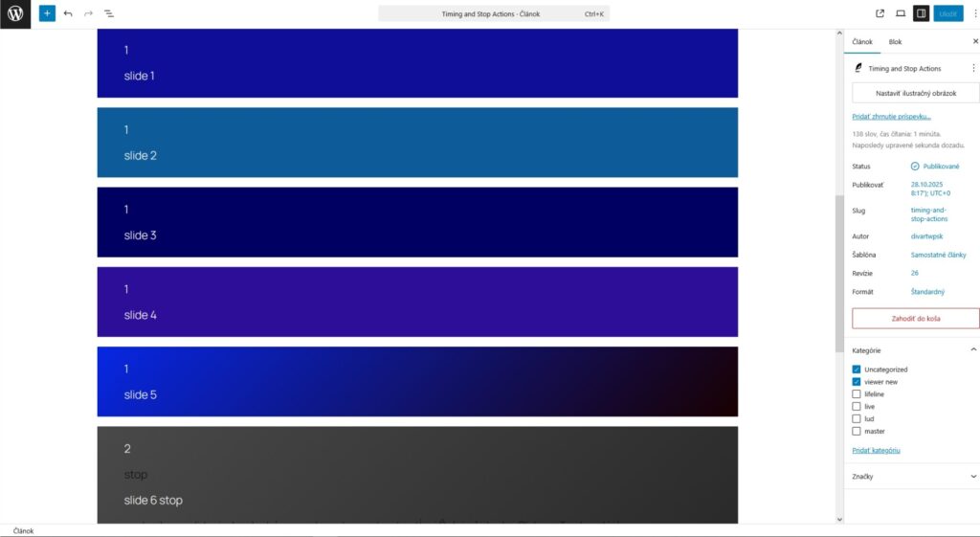Click the undo arrow icon
The width and height of the screenshot is (980, 537).
pyautogui.click(x=68, y=14)
